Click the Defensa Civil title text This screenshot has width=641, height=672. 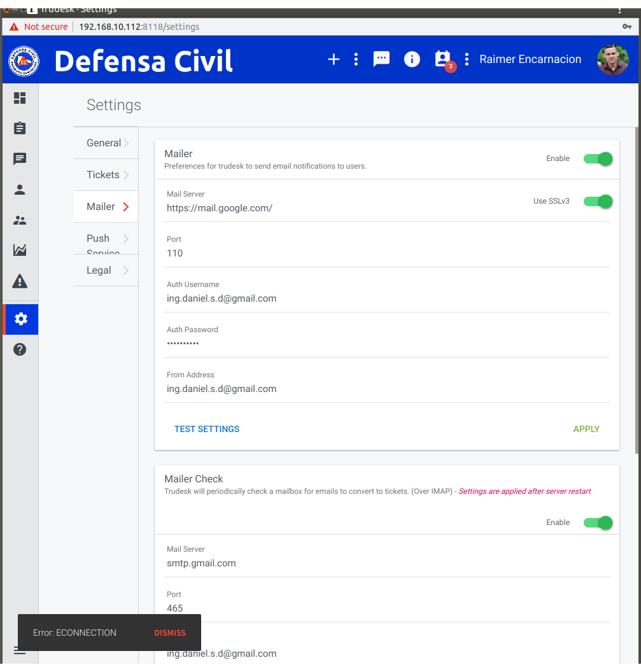(x=143, y=61)
